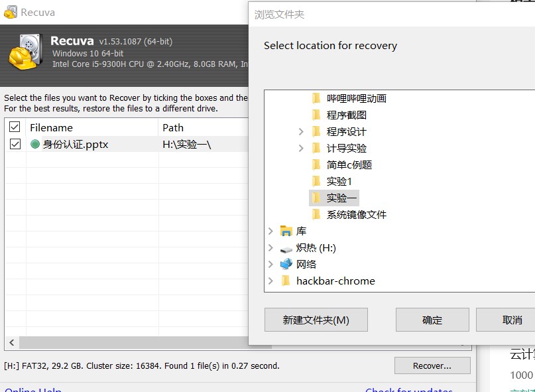Select the 网络 label in the tree
The width and height of the screenshot is (535, 392).
click(306, 264)
